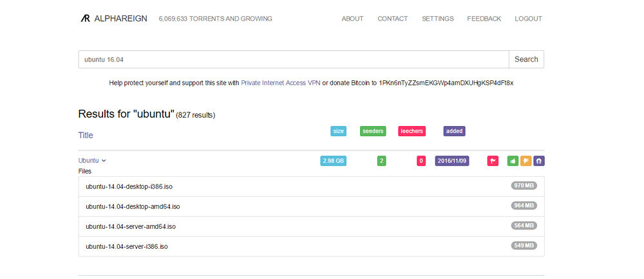Click LOGOUT in the top navigation
This screenshot has width=644, height=279.
pos(528,19)
